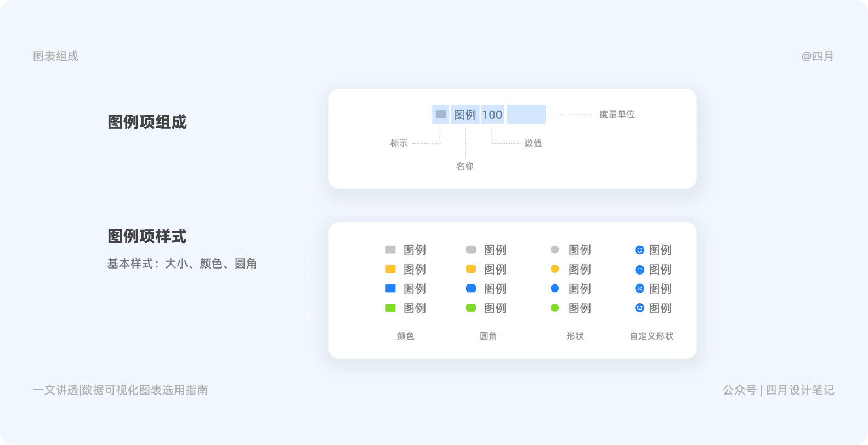Click the 自定义形状 column caption
This screenshot has height=445, width=868.
tap(651, 336)
